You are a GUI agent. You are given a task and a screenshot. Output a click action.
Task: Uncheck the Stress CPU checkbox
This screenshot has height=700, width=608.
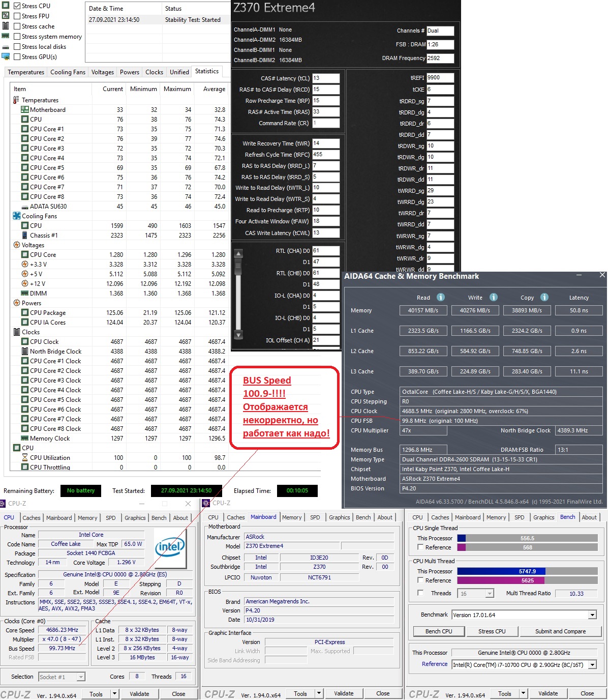[17, 6]
